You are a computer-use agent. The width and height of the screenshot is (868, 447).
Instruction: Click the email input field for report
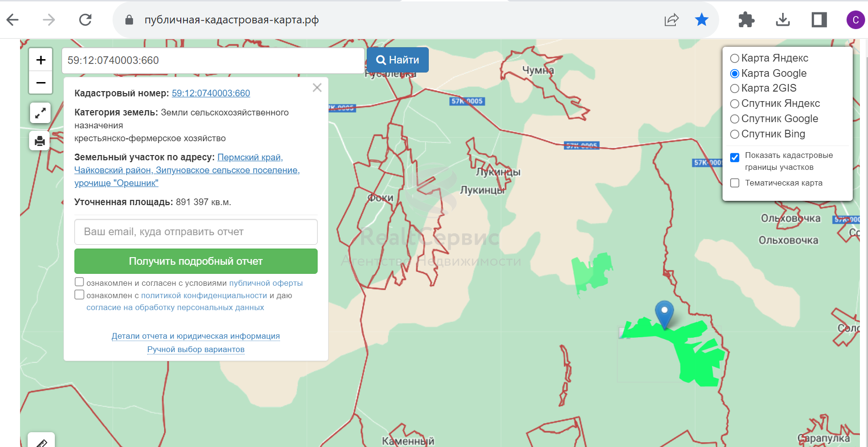[x=196, y=232]
